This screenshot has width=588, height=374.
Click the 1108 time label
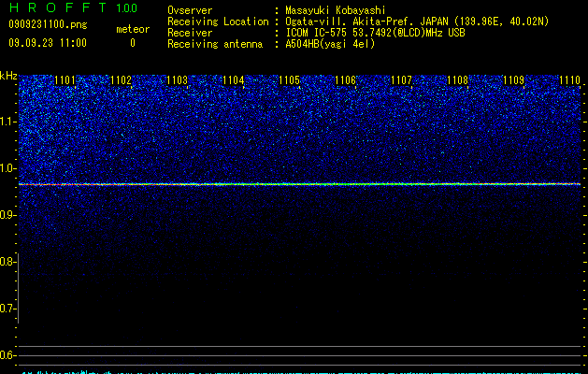tap(457, 80)
